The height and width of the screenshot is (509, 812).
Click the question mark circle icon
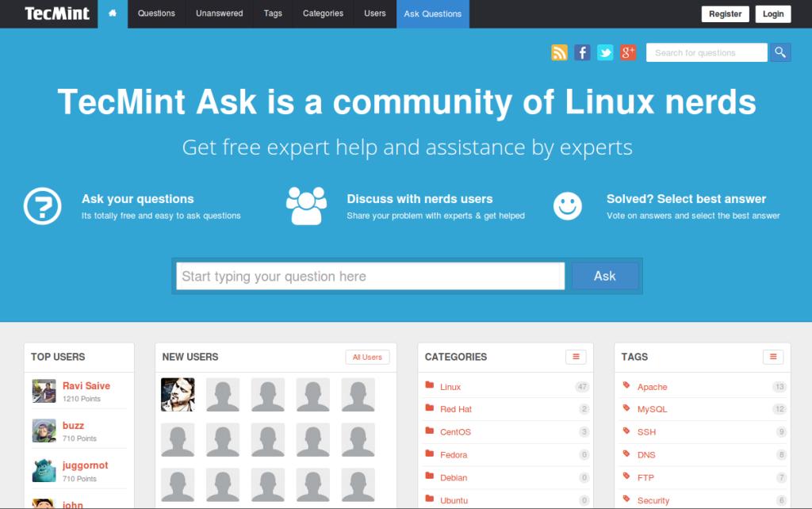click(x=43, y=206)
